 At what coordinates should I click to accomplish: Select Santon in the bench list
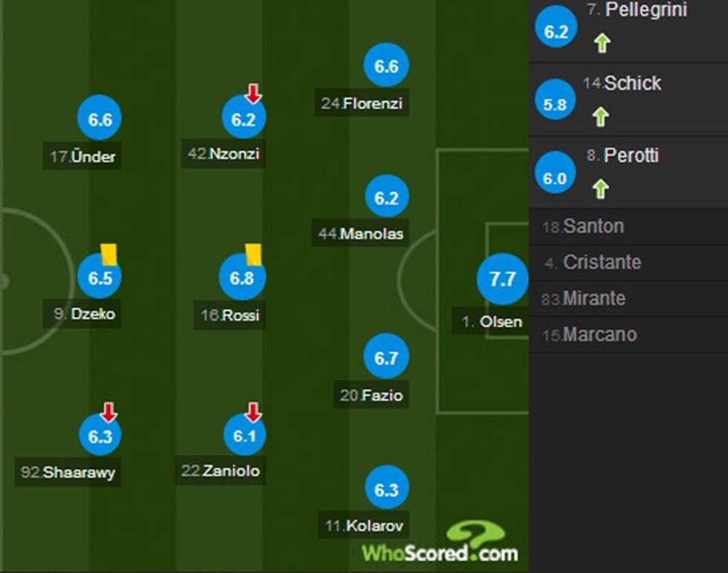click(x=593, y=226)
